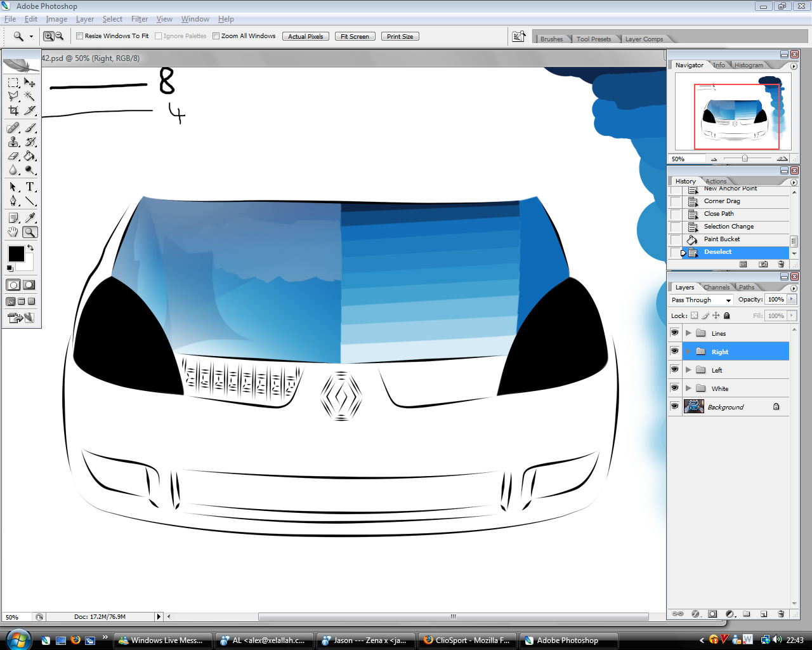Pick the Clone Stamp tool

pos(13,142)
